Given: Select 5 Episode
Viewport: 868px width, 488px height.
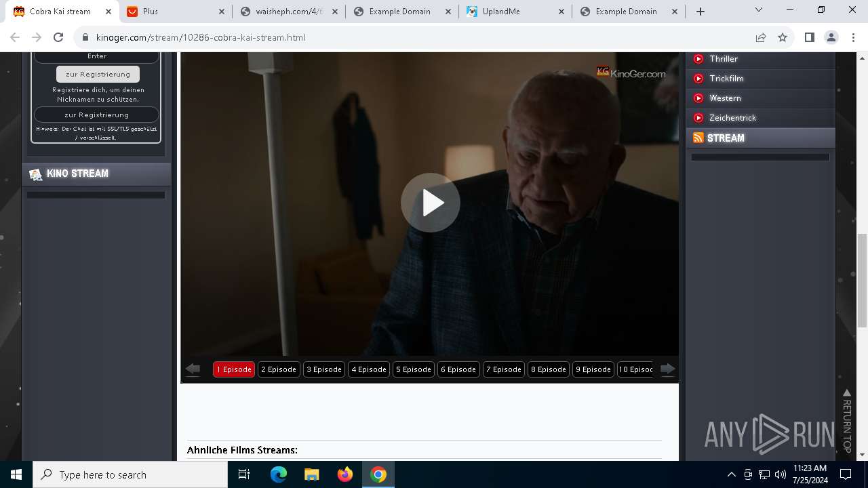Looking at the screenshot, I should coord(414,369).
